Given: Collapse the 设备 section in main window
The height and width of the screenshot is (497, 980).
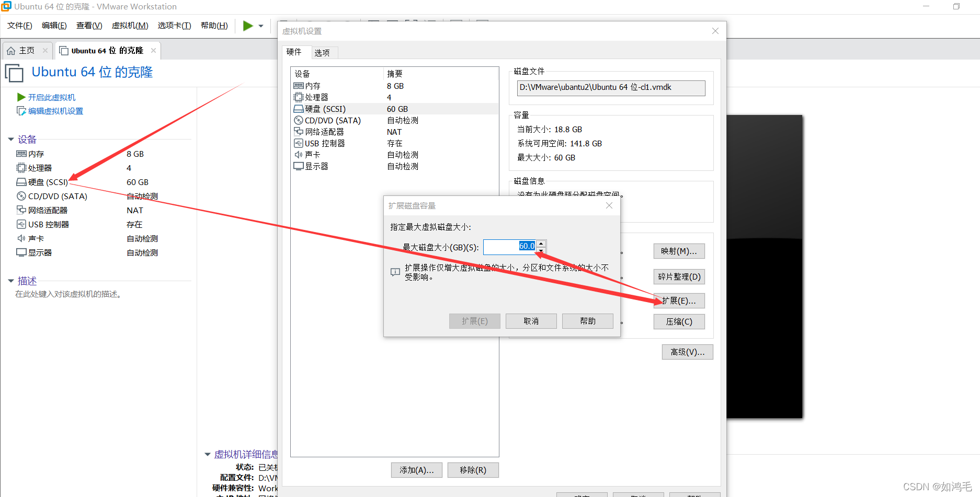Looking at the screenshot, I should (x=11, y=140).
